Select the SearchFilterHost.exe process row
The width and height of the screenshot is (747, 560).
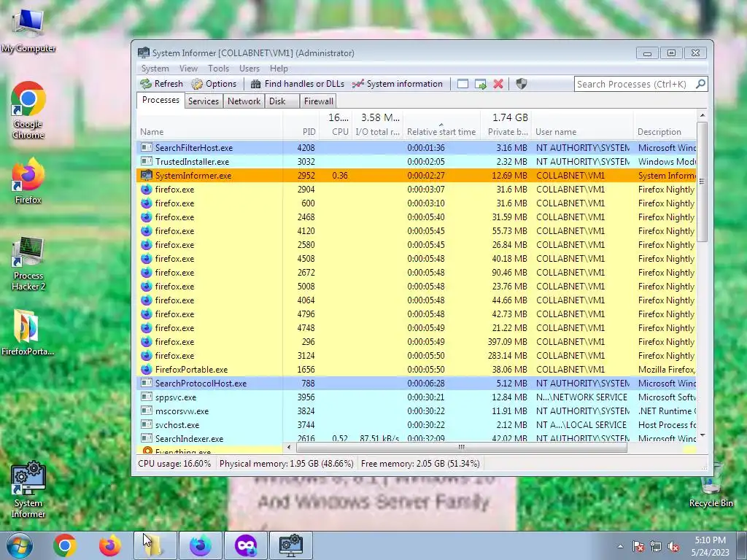pyautogui.click(x=417, y=147)
